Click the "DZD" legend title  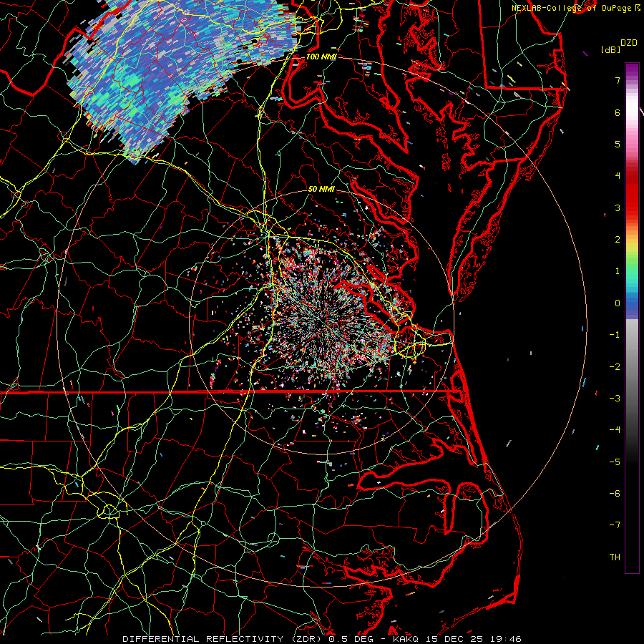click(628, 43)
